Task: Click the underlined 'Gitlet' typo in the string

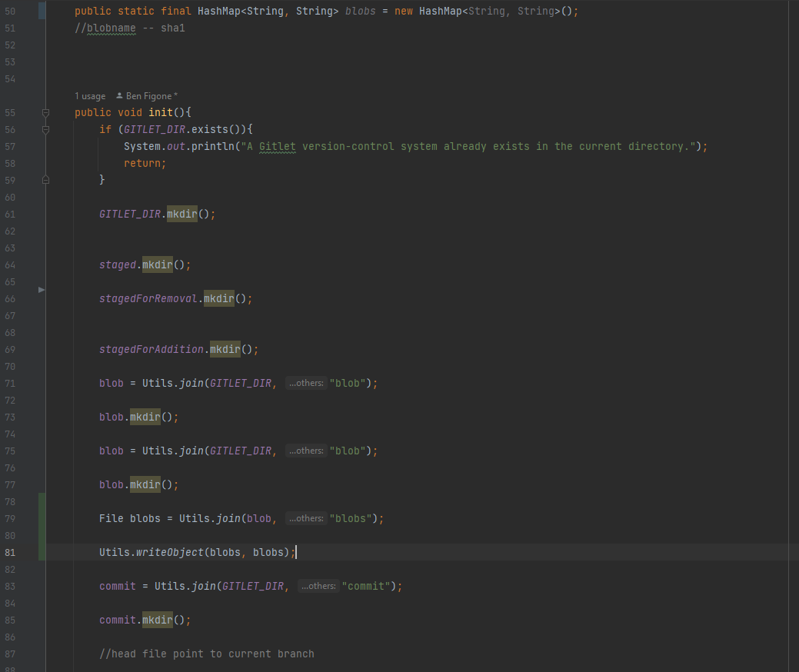Action: (x=277, y=146)
